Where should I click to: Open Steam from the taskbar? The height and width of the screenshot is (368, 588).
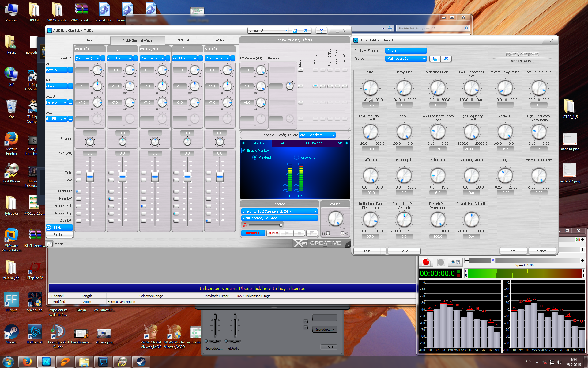tap(141, 362)
